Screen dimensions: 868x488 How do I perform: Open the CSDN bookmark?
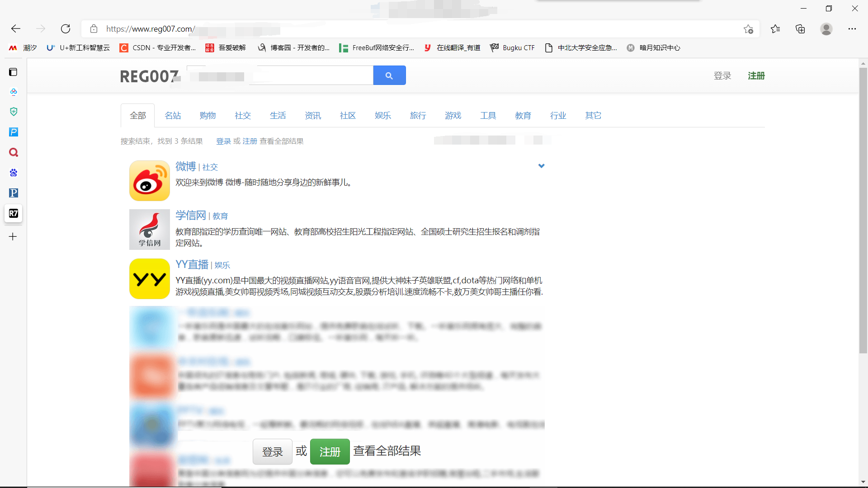click(158, 48)
